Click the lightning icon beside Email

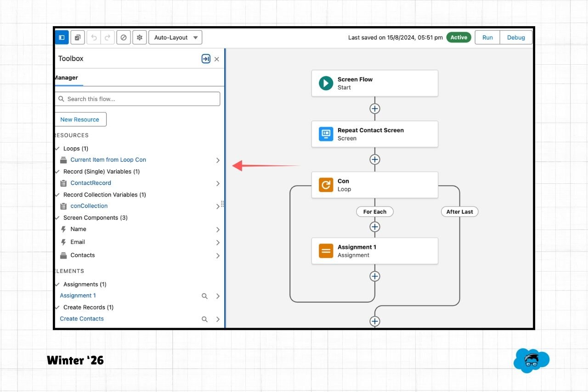click(63, 242)
